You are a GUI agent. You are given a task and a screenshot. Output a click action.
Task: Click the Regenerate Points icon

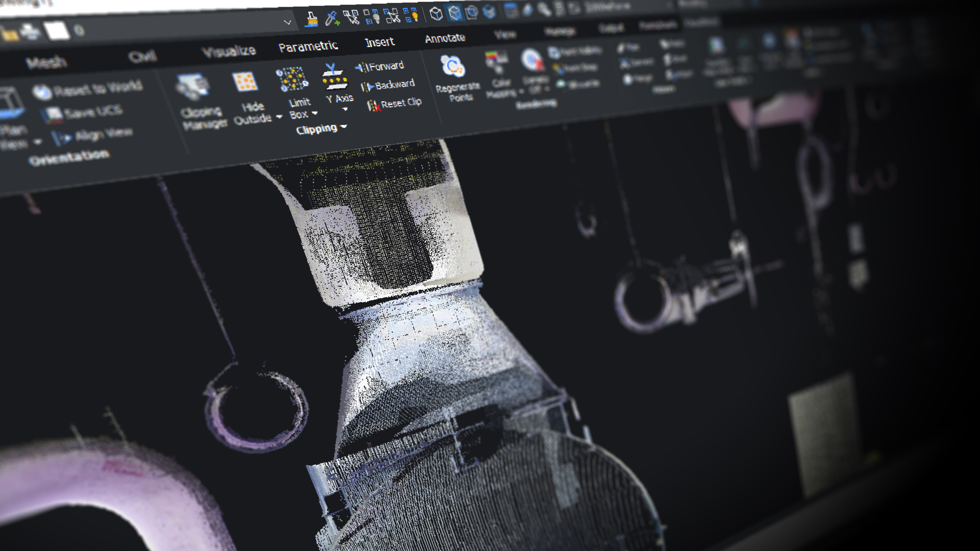(x=453, y=66)
